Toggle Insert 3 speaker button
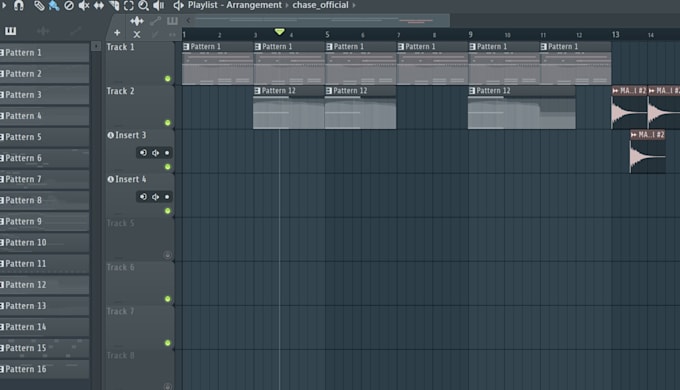The image size is (680, 390). point(155,153)
